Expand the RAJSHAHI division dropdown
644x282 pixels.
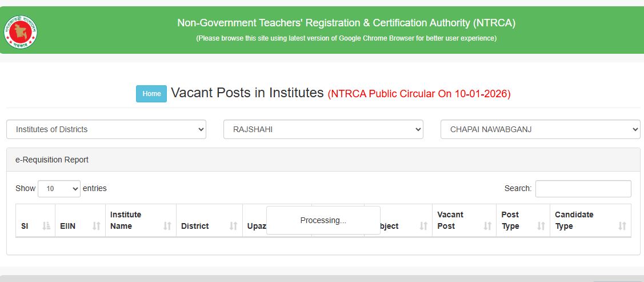[323, 129]
